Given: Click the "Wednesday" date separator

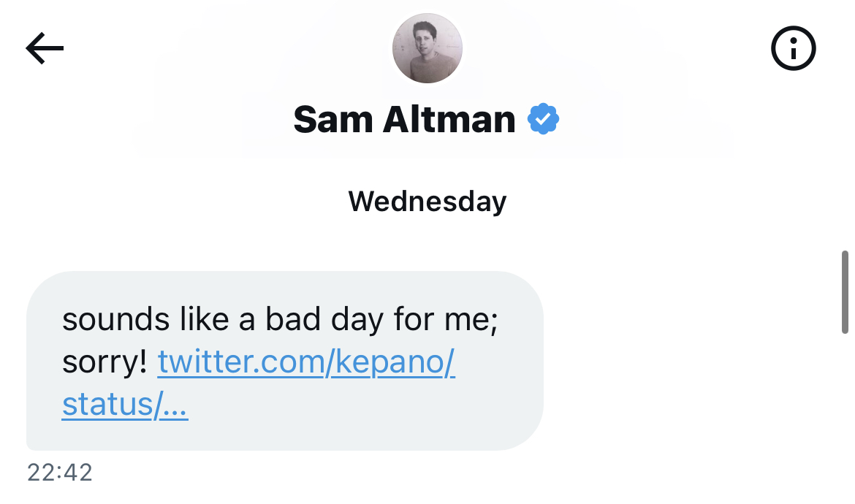Looking at the screenshot, I should tap(427, 201).
